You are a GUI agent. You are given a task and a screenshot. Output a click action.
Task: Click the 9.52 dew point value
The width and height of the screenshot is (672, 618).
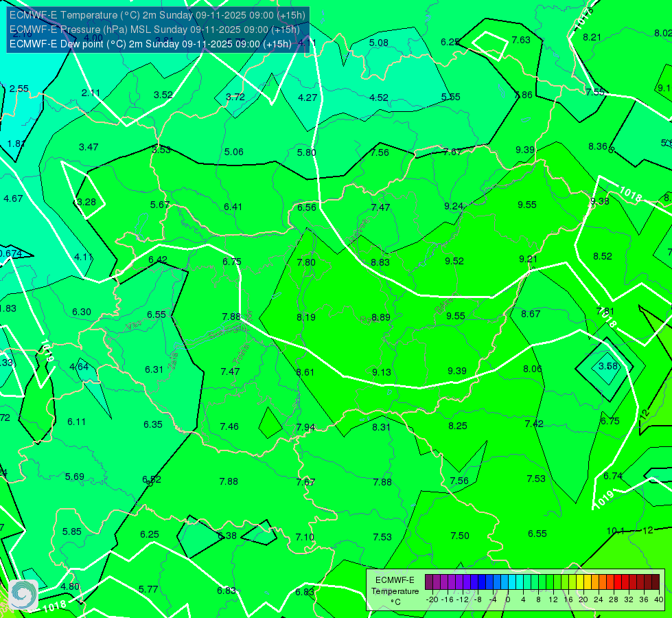pos(454,261)
